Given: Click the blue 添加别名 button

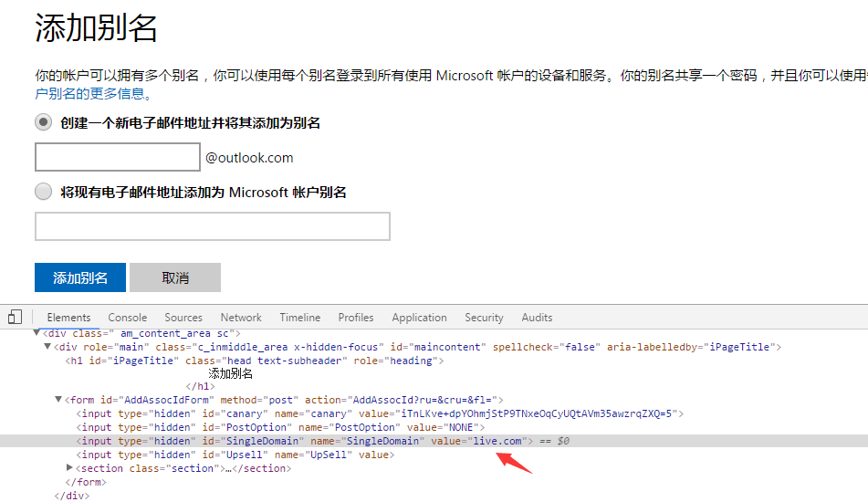Looking at the screenshot, I should click(x=80, y=277).
